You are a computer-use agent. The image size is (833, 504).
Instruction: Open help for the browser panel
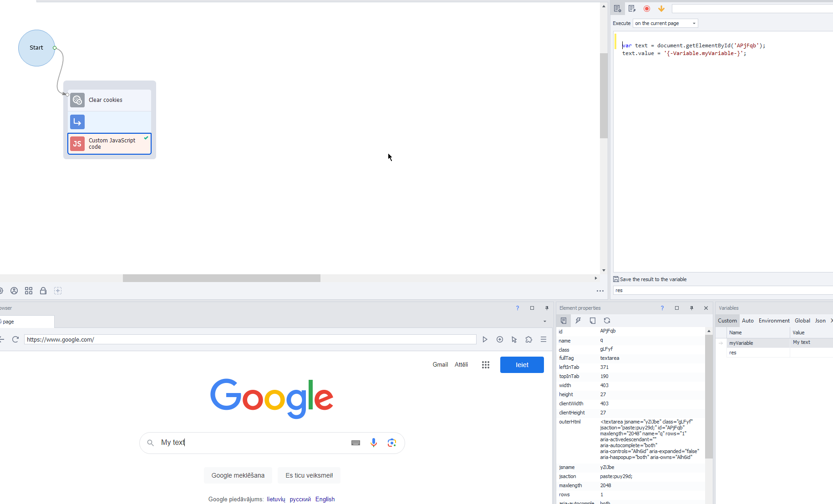point(518,308)
